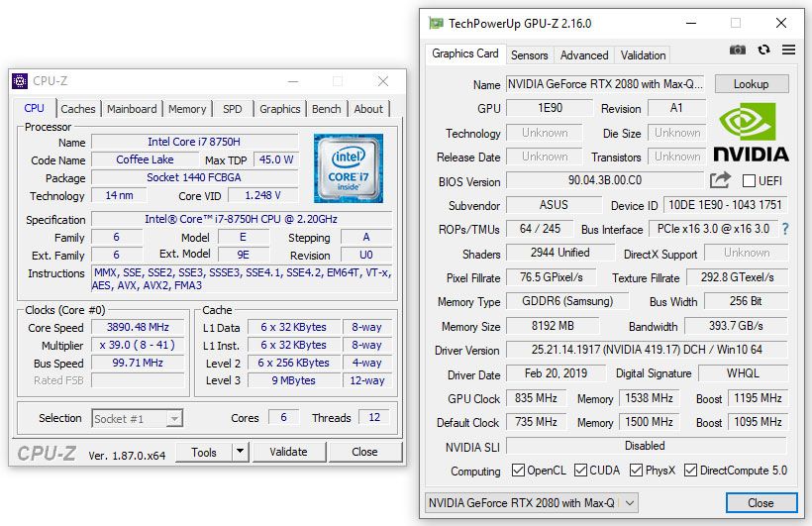Click the Bus Speed value 99.71 MHz

[138, 363]
